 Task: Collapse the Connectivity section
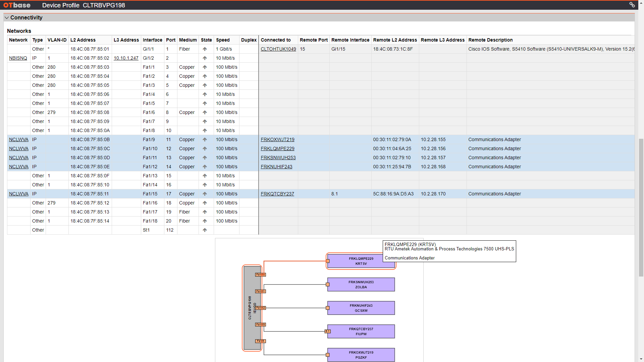[7, 17]
